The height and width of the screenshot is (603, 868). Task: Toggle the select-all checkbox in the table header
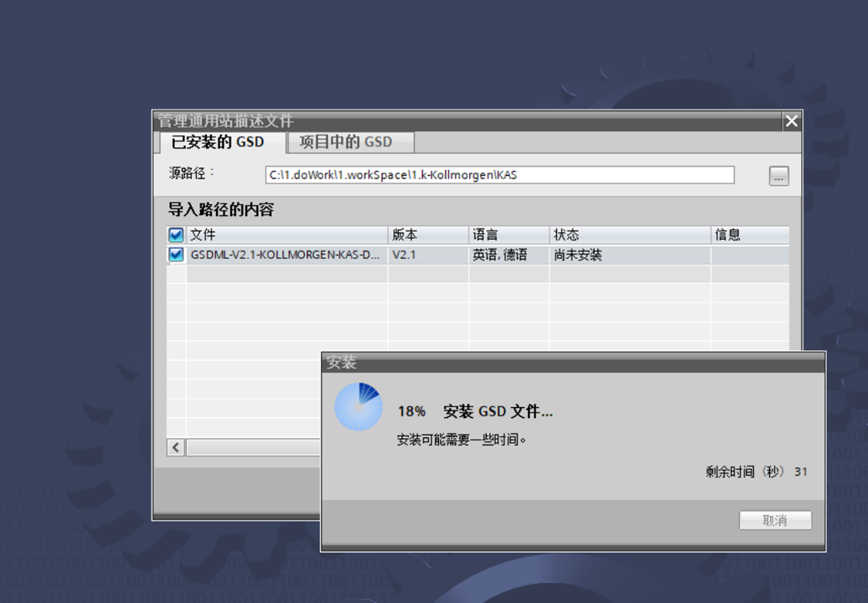(176, 235)
